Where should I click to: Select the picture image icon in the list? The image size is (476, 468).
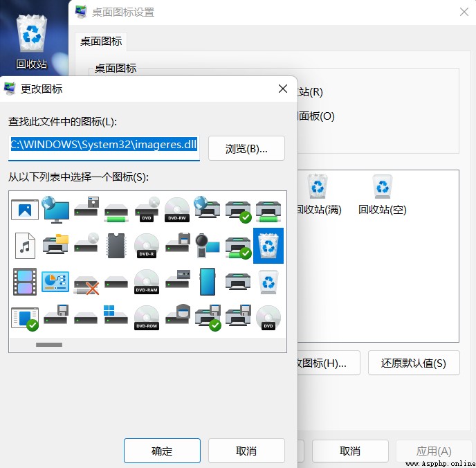[x=25, y=210]
